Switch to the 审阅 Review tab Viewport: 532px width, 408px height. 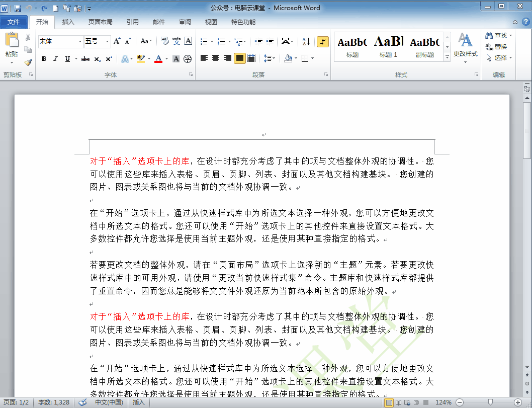click(x=185, y=22)
